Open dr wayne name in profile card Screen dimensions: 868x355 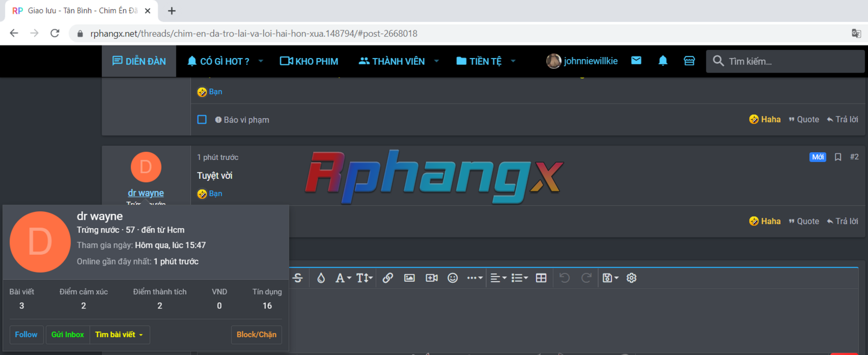pyautogui.click(x=100, y=216)
